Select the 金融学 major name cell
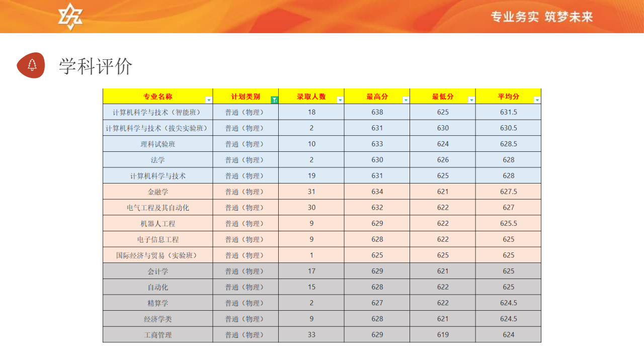 [157, 192]
